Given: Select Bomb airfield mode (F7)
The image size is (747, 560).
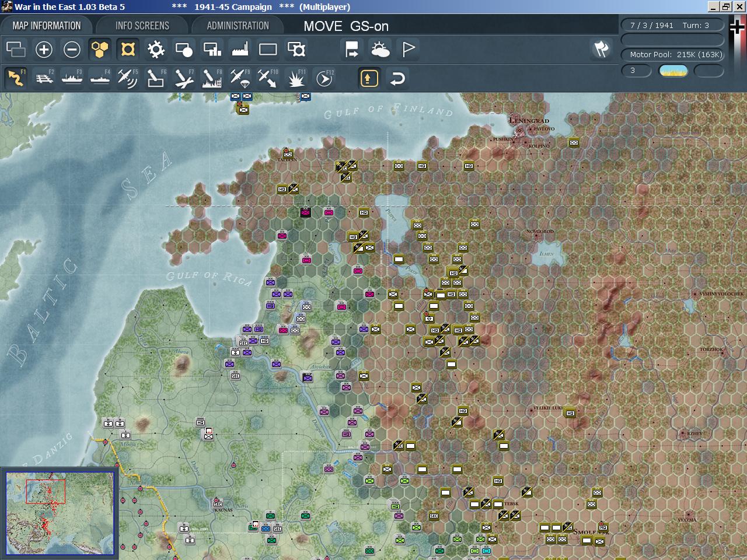Looking at the screenshot, I should tap(184, 78).
